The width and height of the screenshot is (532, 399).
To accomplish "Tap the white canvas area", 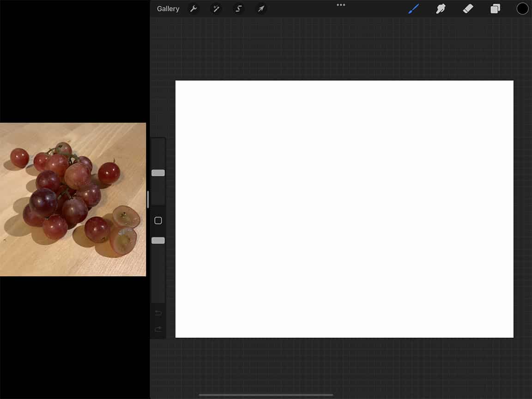I will coord(344,209).
